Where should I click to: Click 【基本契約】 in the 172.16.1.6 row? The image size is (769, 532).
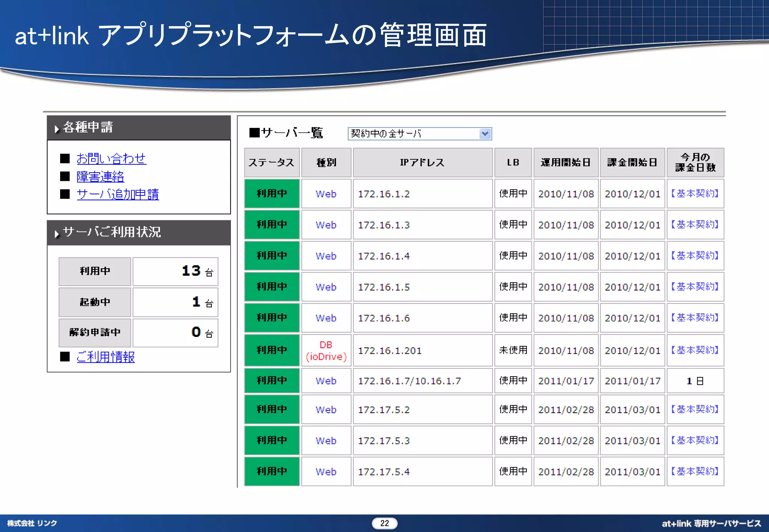[695, 318]
